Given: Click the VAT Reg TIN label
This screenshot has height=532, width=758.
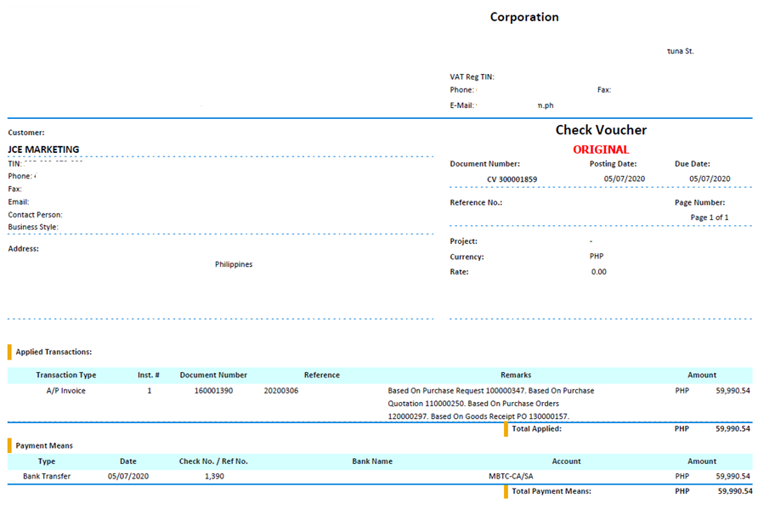Looking at the screenshot, I should [x=472, y=76].
